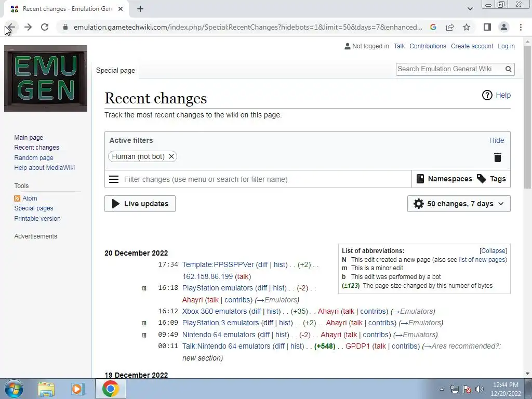Click the search magnifier icon
The image size is (532, 399).
[x=508, y=69]
